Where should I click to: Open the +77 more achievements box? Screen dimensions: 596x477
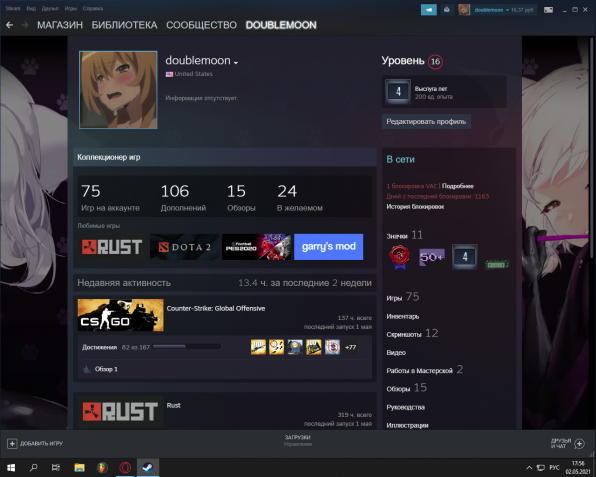pyautogui.click(x=350, y=347)
